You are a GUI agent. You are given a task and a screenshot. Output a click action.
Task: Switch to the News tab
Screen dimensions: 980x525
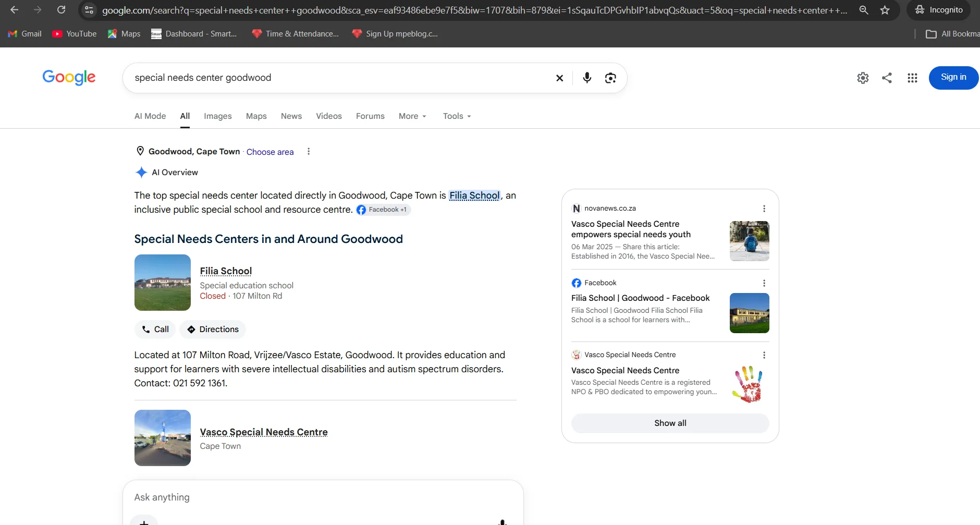click(x=291, y=116)
